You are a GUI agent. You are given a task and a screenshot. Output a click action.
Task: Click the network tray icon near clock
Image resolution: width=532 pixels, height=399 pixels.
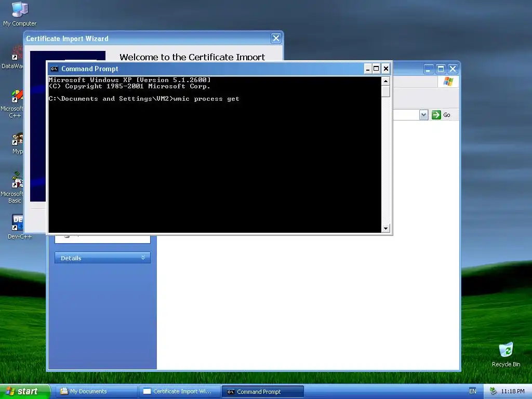pyautogui.click(x=493, y=391)
